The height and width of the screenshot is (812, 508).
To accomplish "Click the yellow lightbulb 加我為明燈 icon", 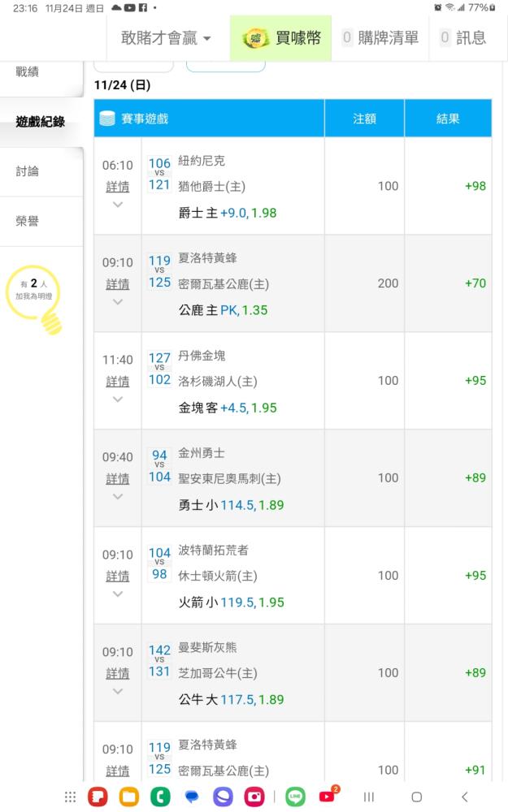I will click(34, 300).
